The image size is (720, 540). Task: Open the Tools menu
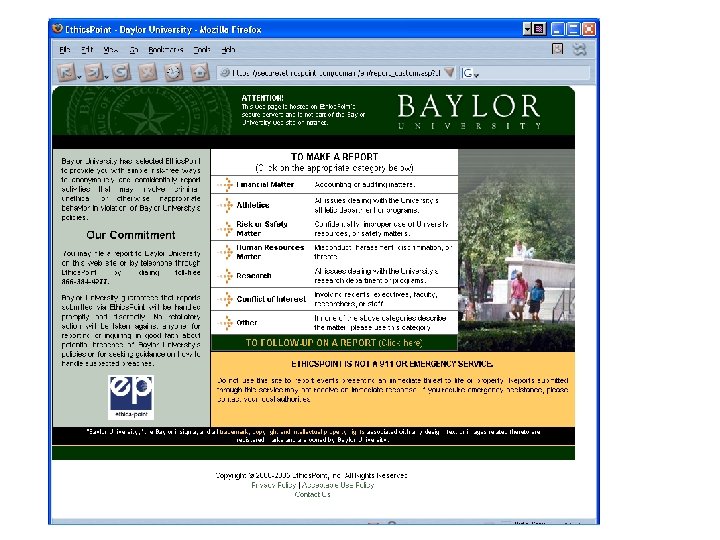point(202,50)
